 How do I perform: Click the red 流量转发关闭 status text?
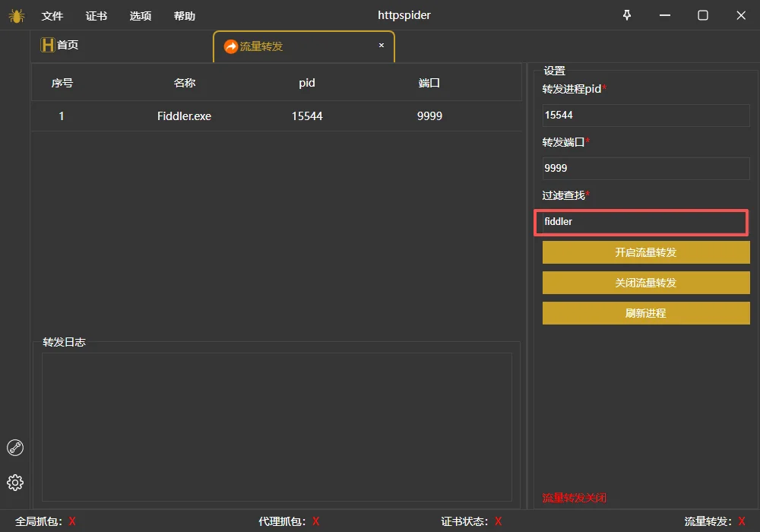tap(574, 498)
